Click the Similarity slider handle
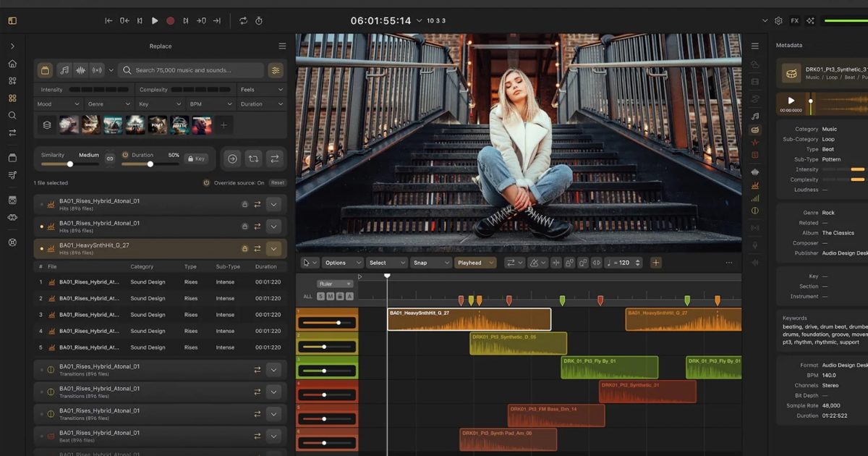 click(x=70, y=164)
